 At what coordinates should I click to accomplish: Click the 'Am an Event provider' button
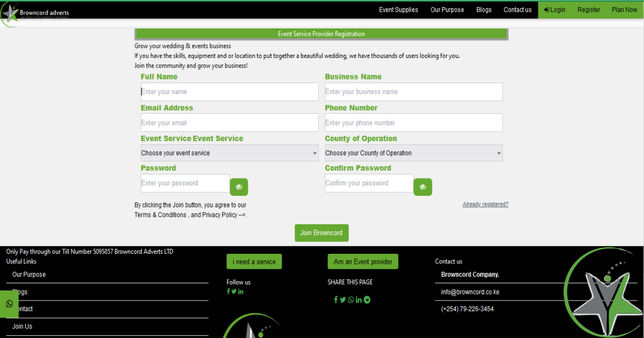click(363, 262)
